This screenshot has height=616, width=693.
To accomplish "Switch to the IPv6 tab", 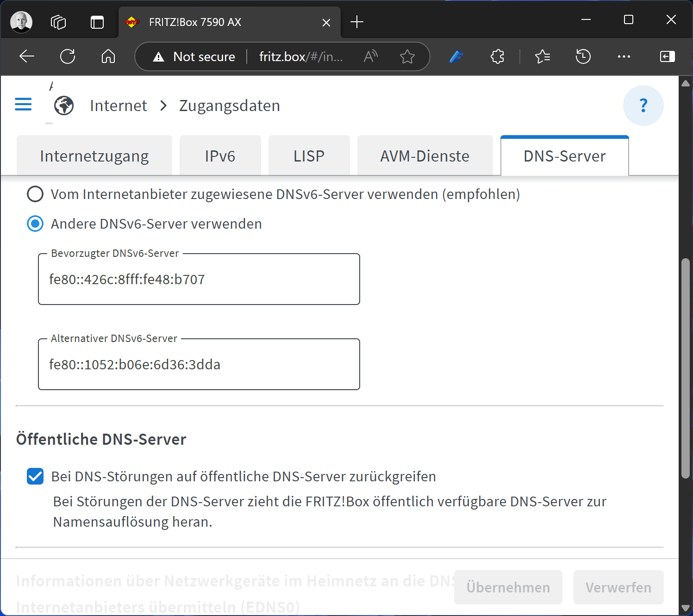I will 220,156.
